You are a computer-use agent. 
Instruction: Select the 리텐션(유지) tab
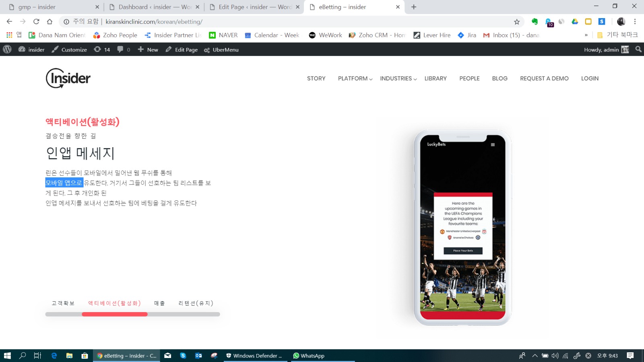(196, 303)
